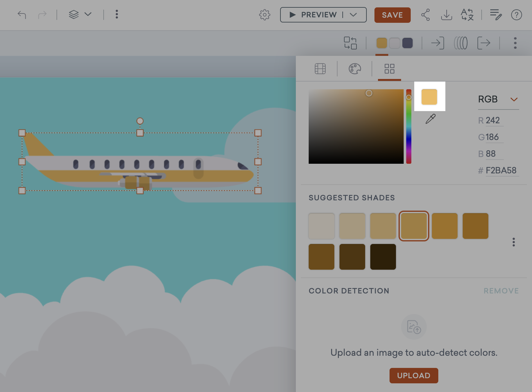Switch to the palette tab
Screen dimensions: 532x392
pyautogui.click(x=355, y=69)
